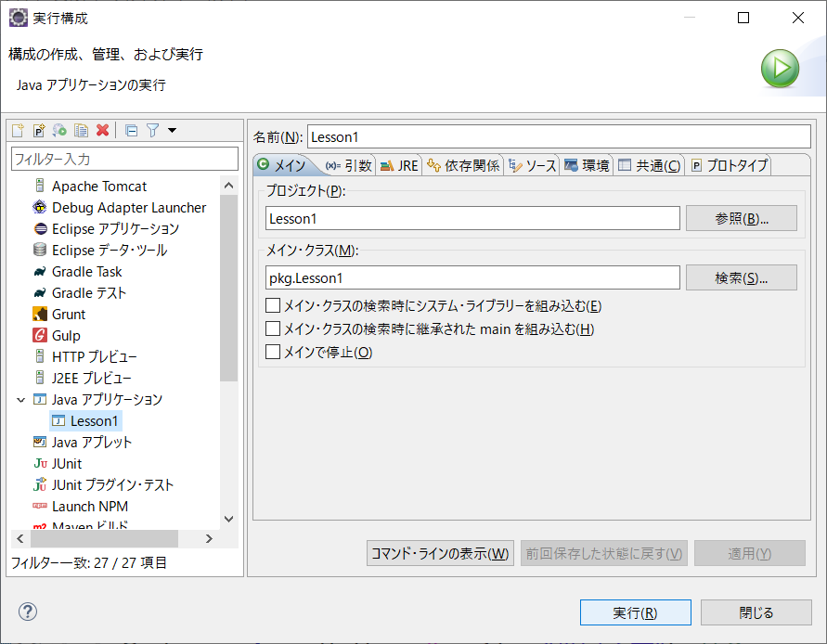Screen dimensions: 827x644
Task: Select Apache Tomcat in the configuration list
Action: (x=99, y=187)
